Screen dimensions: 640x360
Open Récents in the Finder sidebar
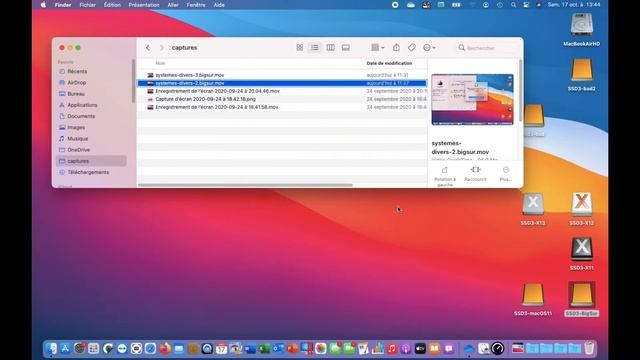[77, 71]
